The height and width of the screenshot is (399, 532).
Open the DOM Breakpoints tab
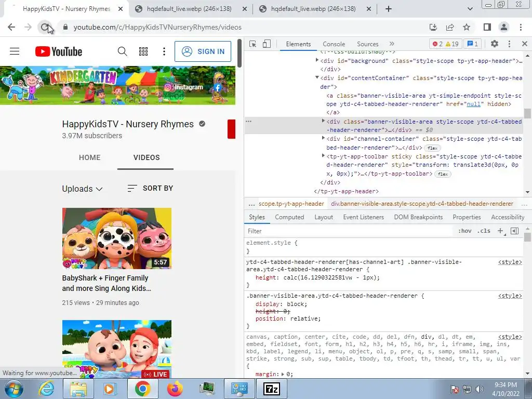point(418,217)
